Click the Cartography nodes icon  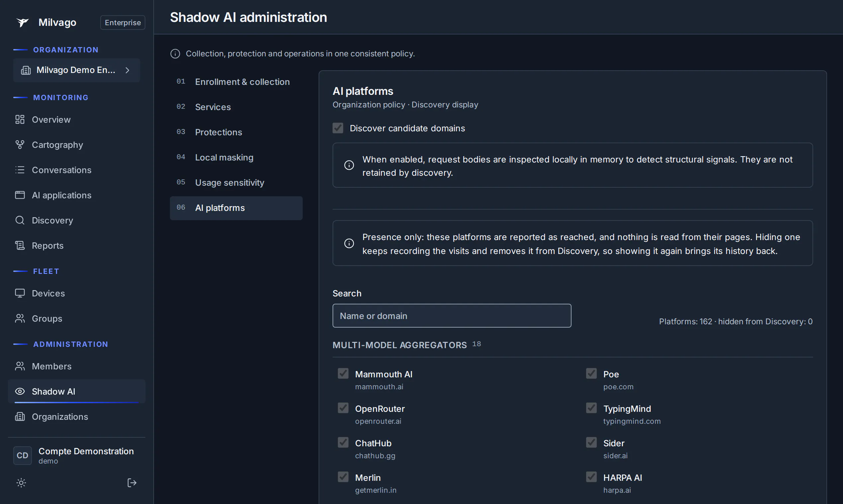coord(20,145)
